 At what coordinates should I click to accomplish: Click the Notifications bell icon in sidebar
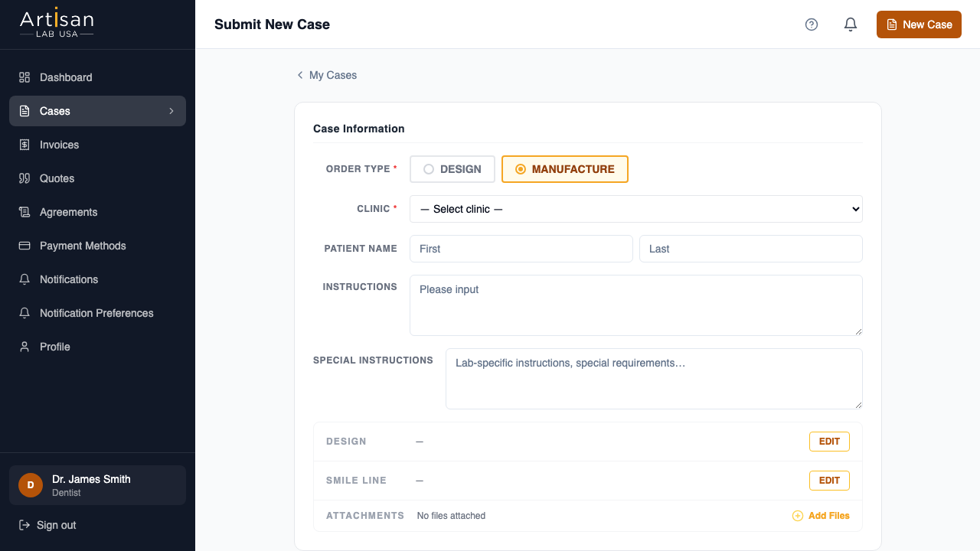24,279
